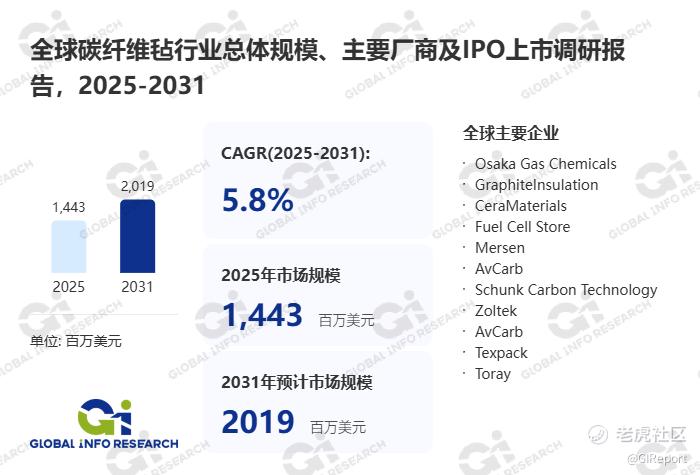Click Texpack in company list
Image resolution: width=700 pixels, height=475 pixels.
(x=501, y=353)
